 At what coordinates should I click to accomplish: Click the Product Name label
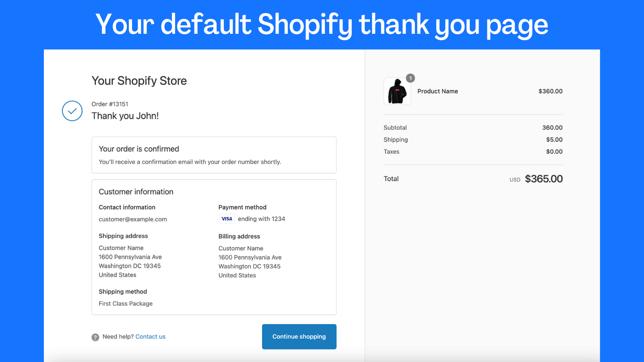tap(438, 91)
